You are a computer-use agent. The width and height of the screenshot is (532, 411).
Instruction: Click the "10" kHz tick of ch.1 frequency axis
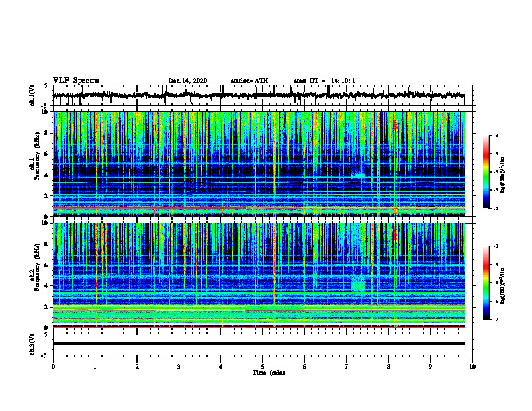(x=46, y=112)
